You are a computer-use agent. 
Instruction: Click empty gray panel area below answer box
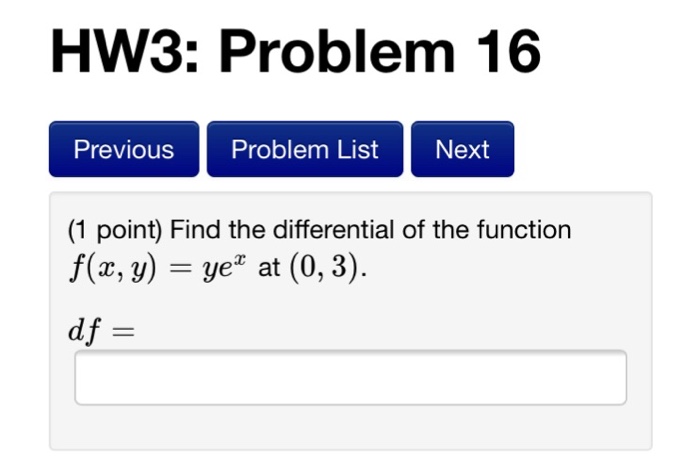point(350,428)
